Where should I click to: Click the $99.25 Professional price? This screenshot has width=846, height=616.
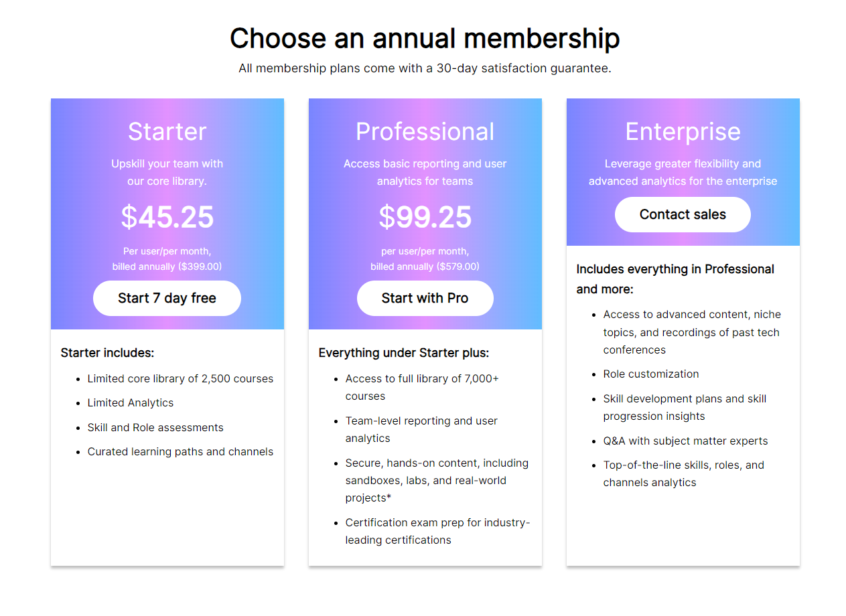[425, 217]
